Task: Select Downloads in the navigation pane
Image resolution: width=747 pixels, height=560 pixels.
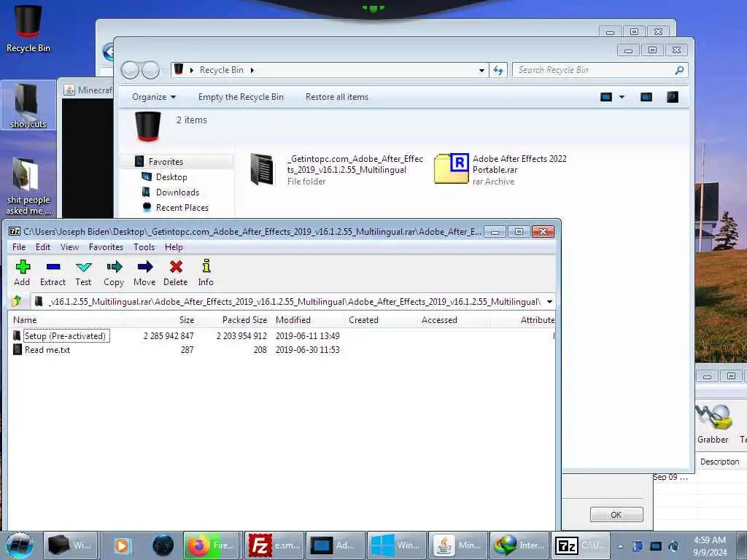Action: pyautogui.click(x=177, y=192)
